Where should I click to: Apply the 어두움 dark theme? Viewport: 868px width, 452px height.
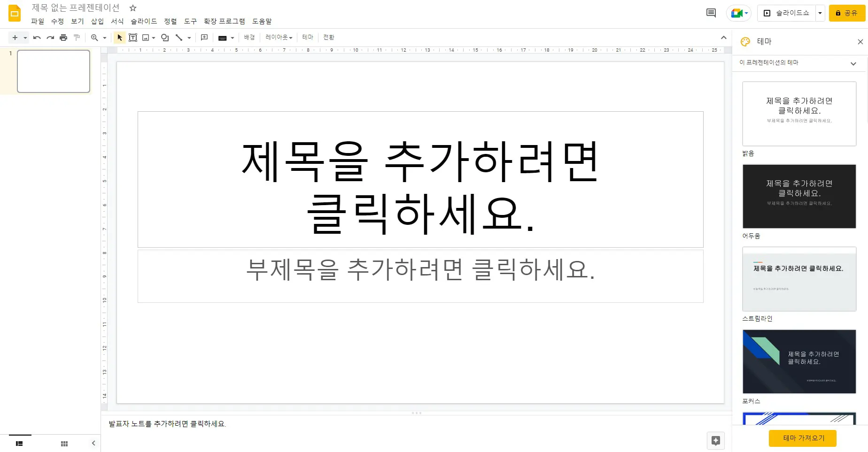coord(799,196)
